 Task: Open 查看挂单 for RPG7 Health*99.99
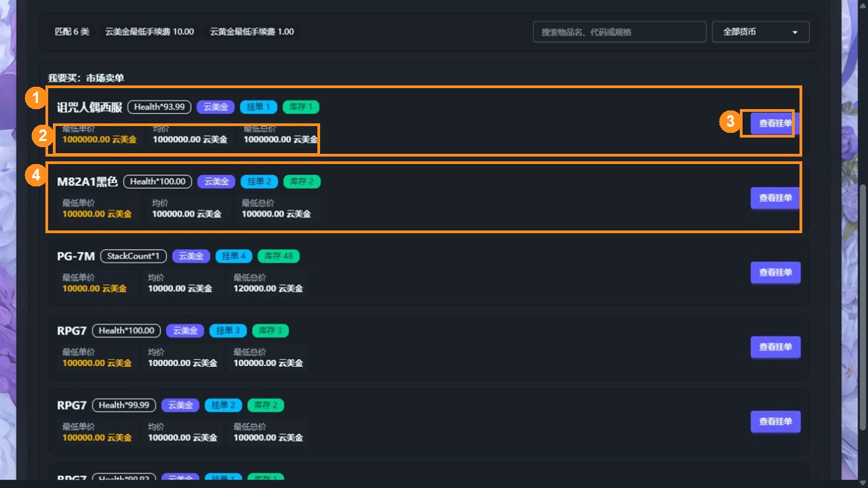775,422
